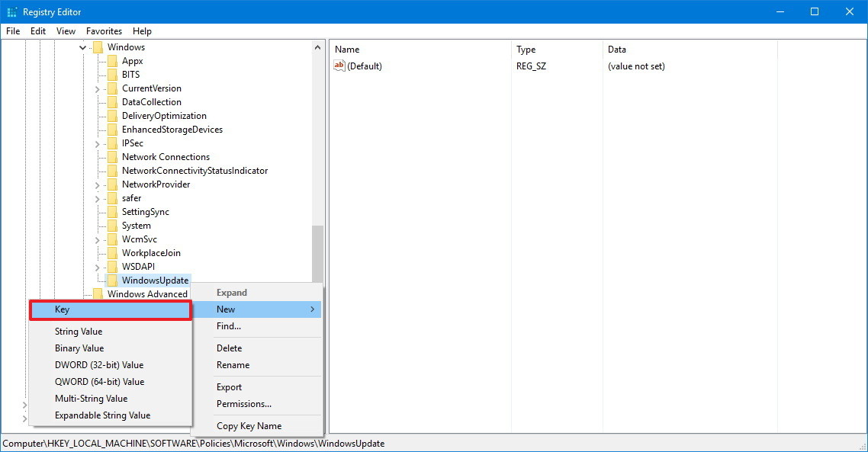Choose Key from the New submenu

point(110,309)
